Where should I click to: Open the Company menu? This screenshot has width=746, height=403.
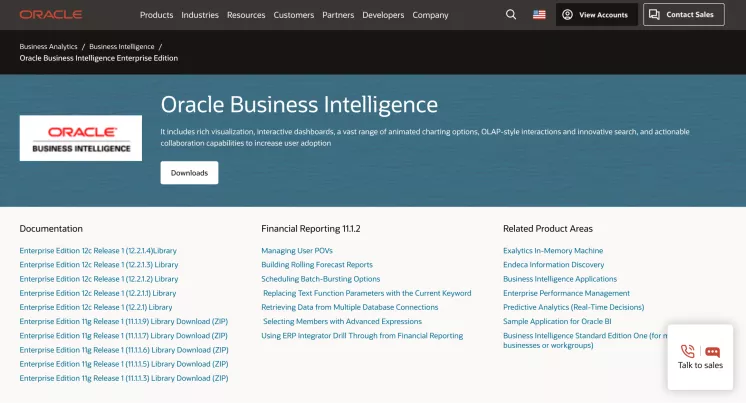pos(430,15)
